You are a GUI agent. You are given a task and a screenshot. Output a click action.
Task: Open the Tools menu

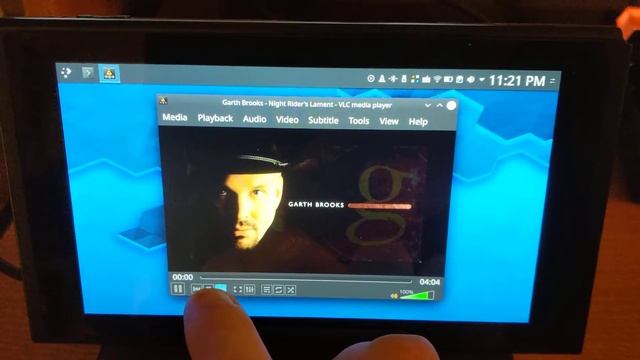pos(359,121)
